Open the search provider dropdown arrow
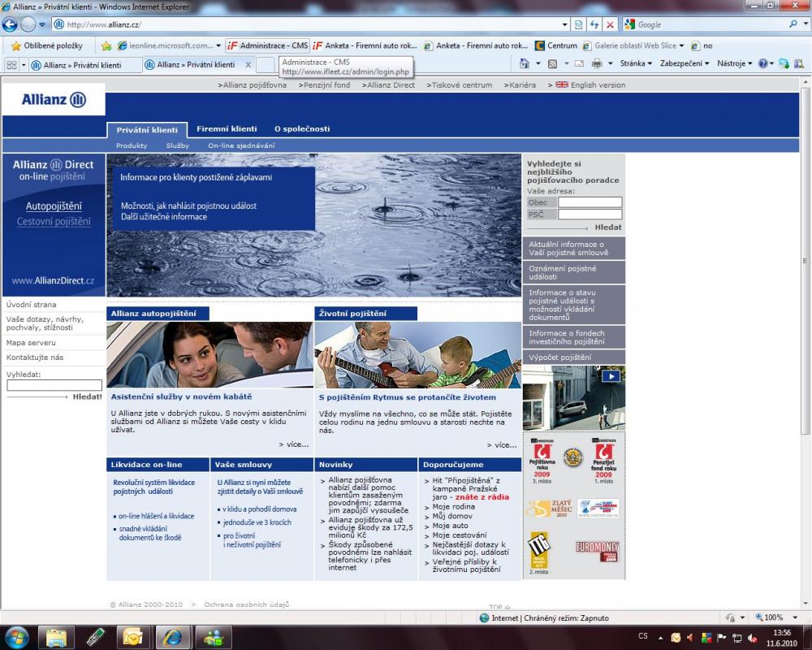 806,24
